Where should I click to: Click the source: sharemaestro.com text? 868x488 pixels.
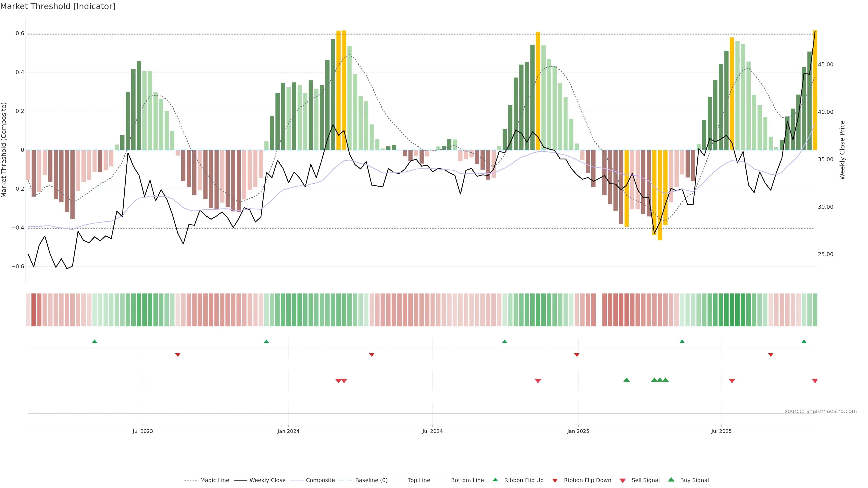click(x=821, y=411)
